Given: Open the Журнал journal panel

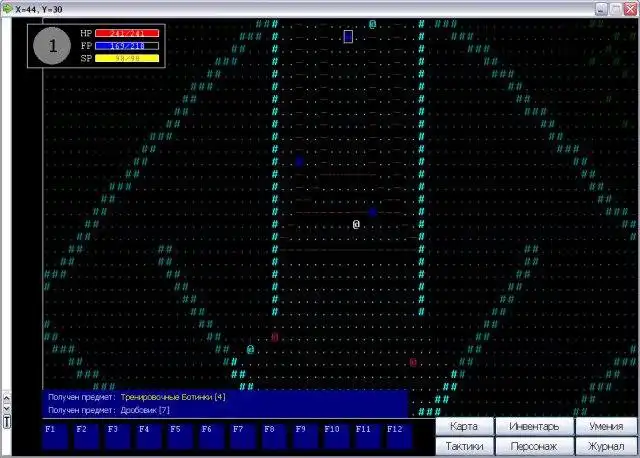Looking at the screenshot, I should tap(606, 446).
